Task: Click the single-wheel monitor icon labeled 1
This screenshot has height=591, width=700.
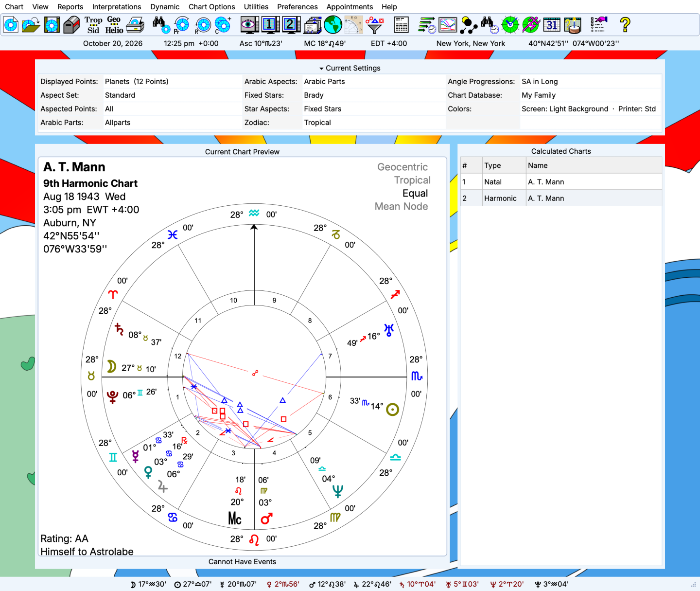Action: 270,25
